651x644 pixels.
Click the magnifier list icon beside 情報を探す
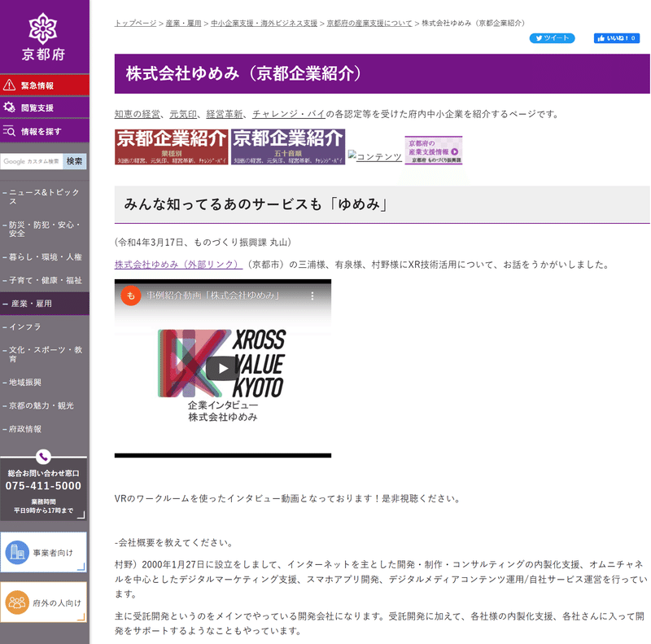[x=9, y=131]
